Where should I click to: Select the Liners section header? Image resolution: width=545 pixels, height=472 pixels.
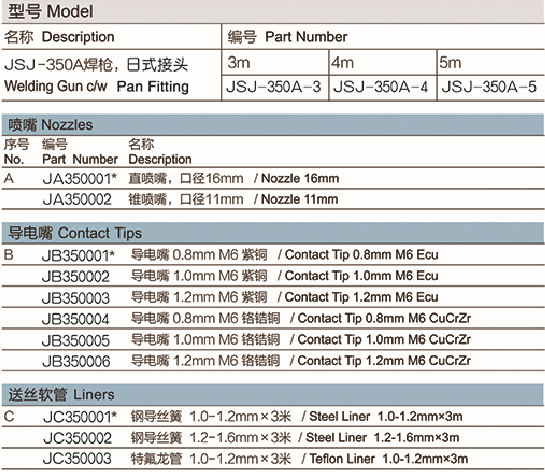272,394
